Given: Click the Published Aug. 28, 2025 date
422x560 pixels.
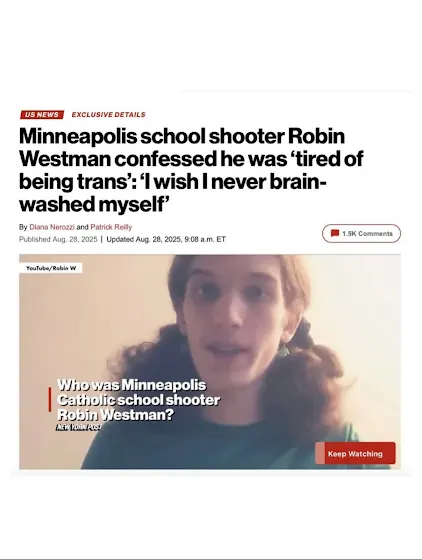Looking at the screenshot, I should [58, 239].
